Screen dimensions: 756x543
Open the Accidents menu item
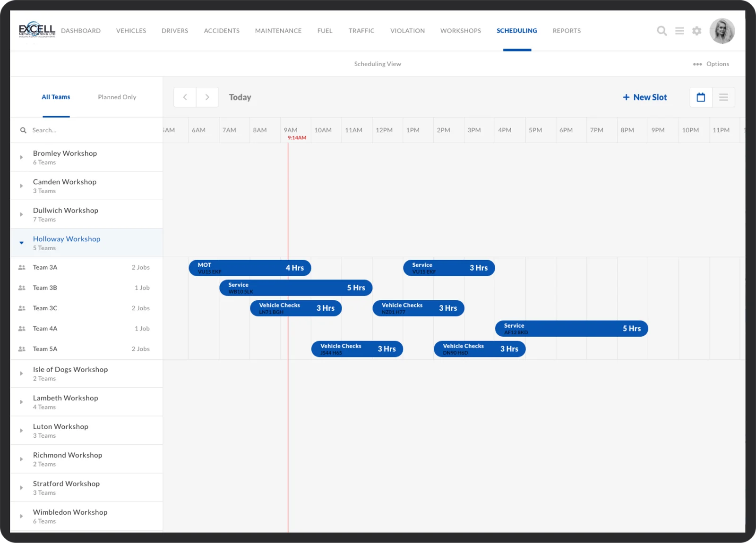222,31
